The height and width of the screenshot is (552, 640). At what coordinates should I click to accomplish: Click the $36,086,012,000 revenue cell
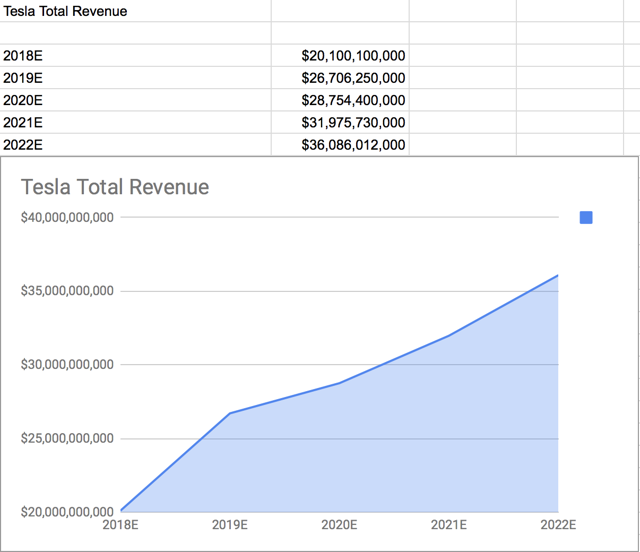click(x=340, y=145)
